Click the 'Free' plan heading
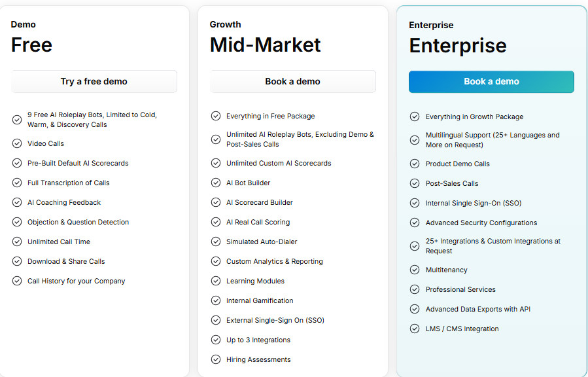This screenshot has width=588, height=377. click(31, 45)
